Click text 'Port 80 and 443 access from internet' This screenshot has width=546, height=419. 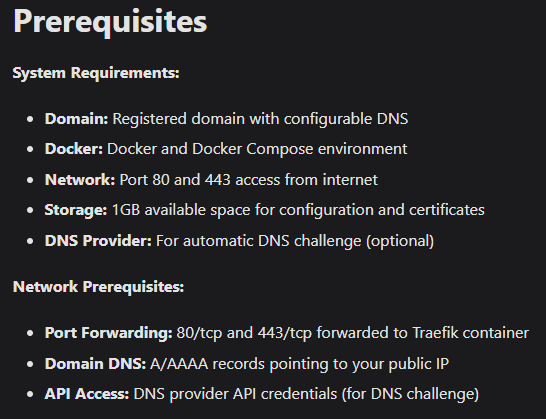tap(249, 180)
